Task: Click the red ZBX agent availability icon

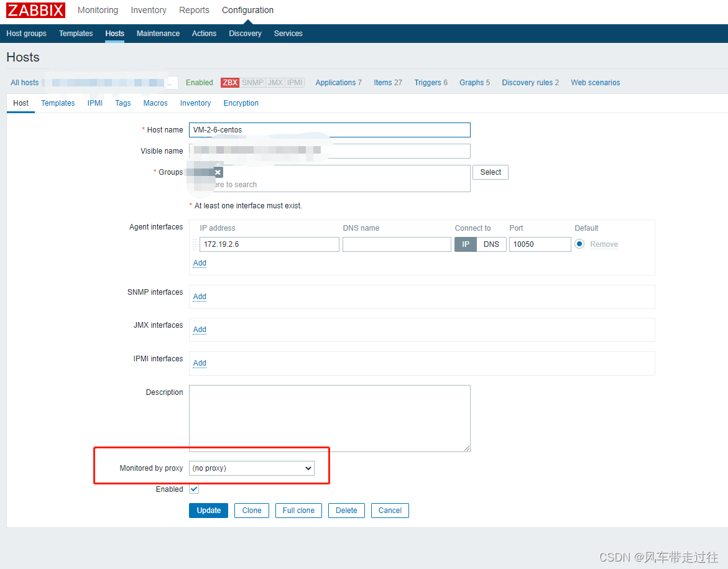Action: point(229,82)
